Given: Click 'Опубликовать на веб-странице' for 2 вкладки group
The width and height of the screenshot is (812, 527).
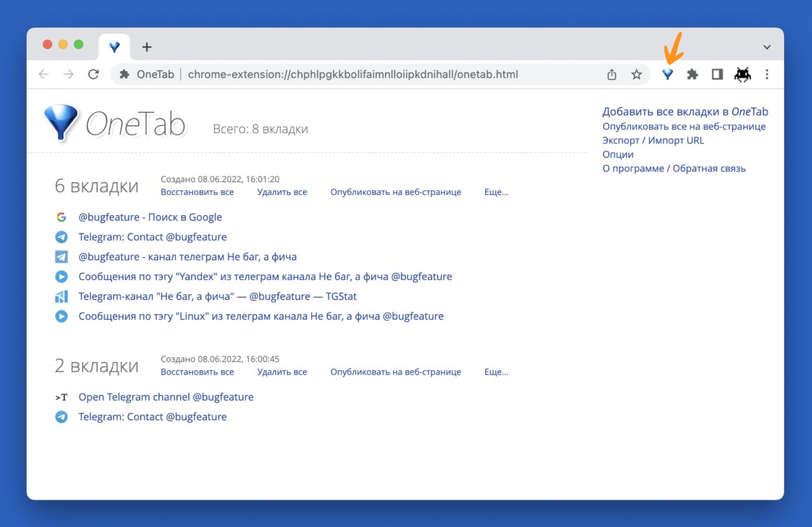Looking at the screenshot, I should [x=396, y=372].
